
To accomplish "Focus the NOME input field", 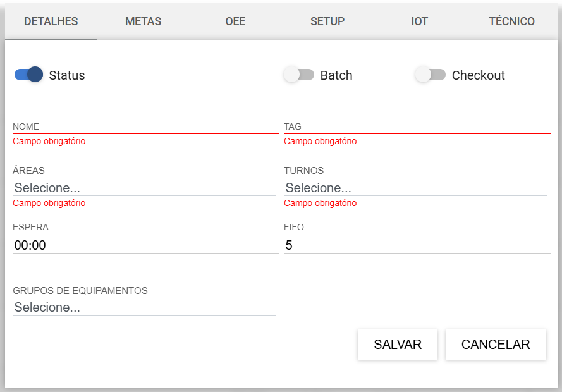I will click(x=146, y=127).
